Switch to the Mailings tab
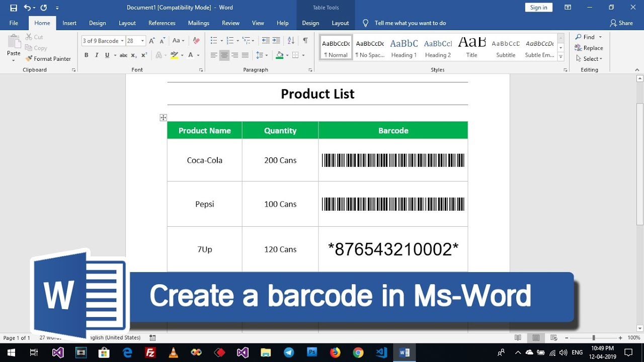 click(199, 23)
